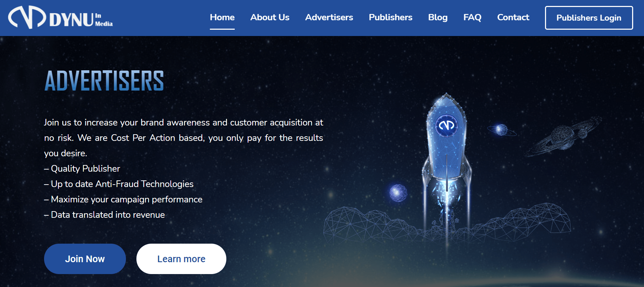
Task: Visit the Blog page
Action: coord(438,17)
